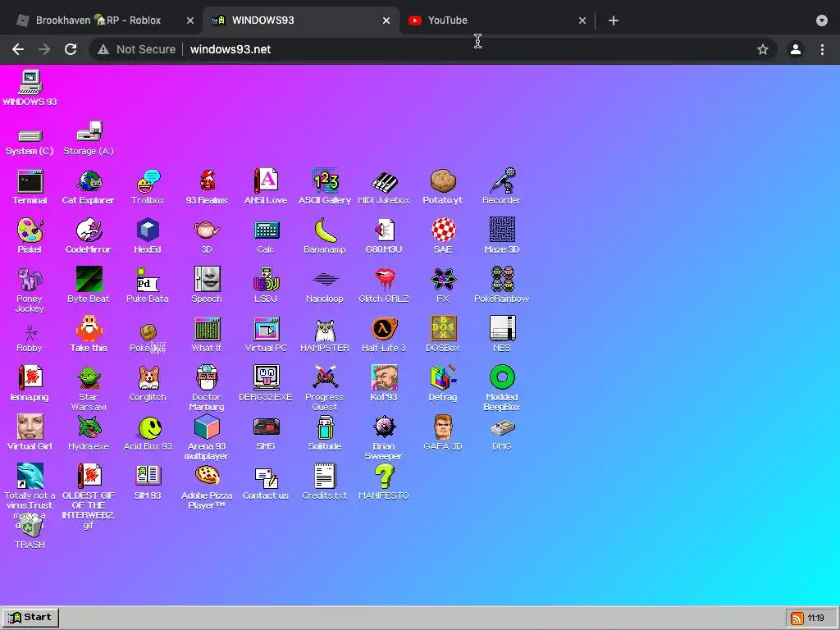This screenshot has width=840, height=630.
Task: Click the RSS feed tray icon
Action: (797, 619)
